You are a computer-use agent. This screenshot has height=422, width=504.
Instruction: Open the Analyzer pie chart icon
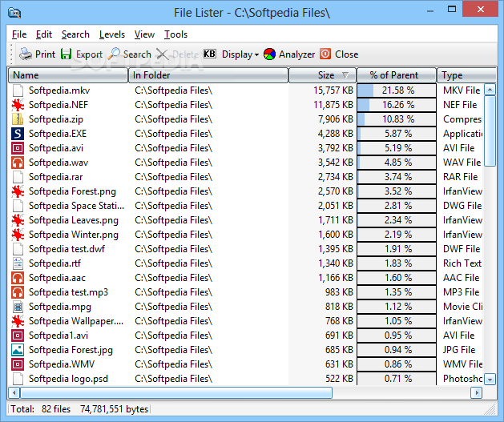(269, 54)
